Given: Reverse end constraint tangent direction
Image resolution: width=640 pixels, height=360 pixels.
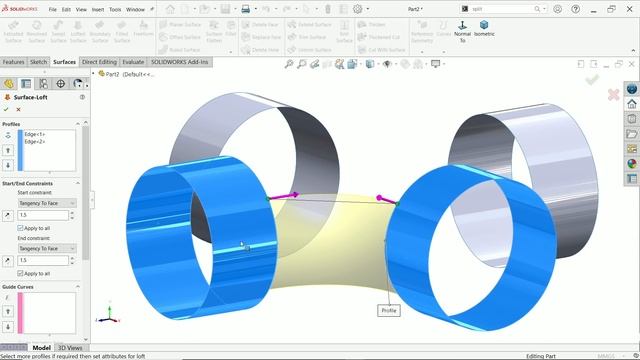Looking at the screenshot, I should tap(8, 260).
